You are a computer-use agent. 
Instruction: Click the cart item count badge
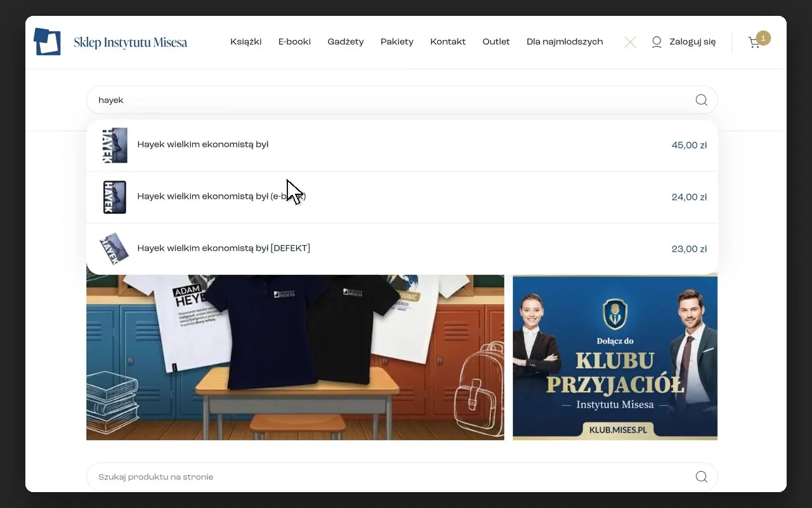(763, 38)
